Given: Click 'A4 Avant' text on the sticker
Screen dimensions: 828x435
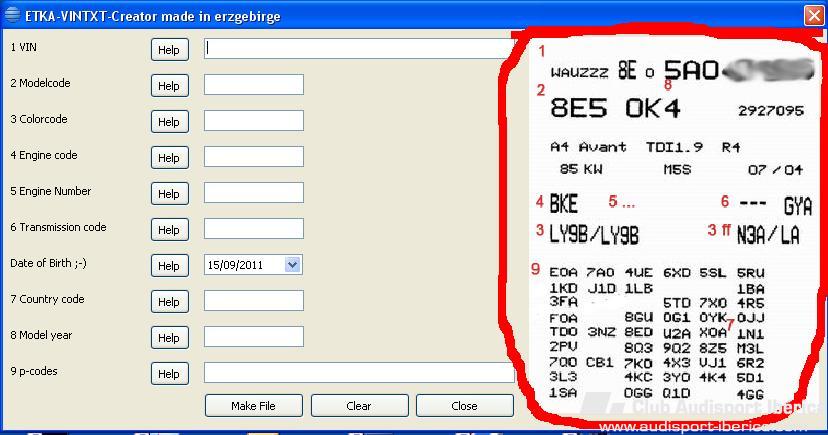Looking at the screenshot, I should [588, 147].
